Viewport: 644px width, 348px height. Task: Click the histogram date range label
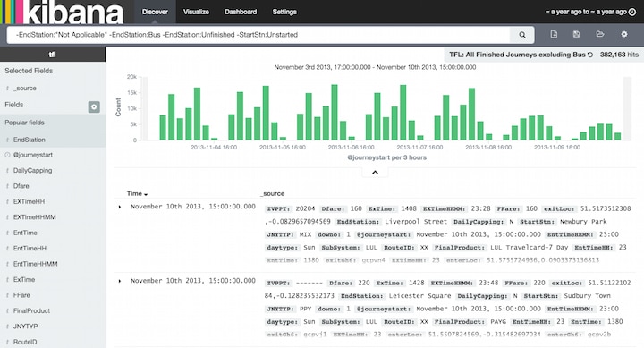tap(375, 67)
